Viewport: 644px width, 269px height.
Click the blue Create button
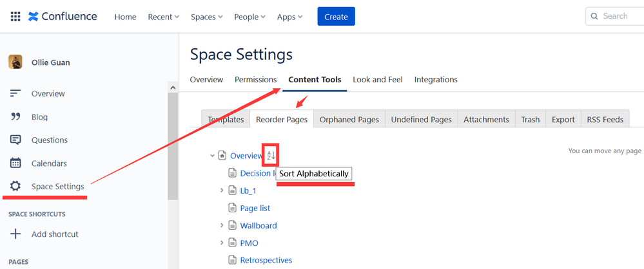coord(336,16)
